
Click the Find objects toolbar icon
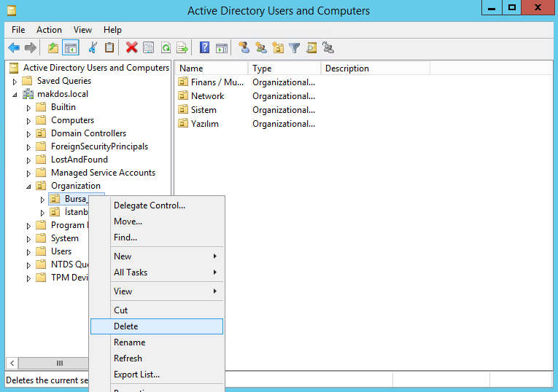tap(311, 47)
